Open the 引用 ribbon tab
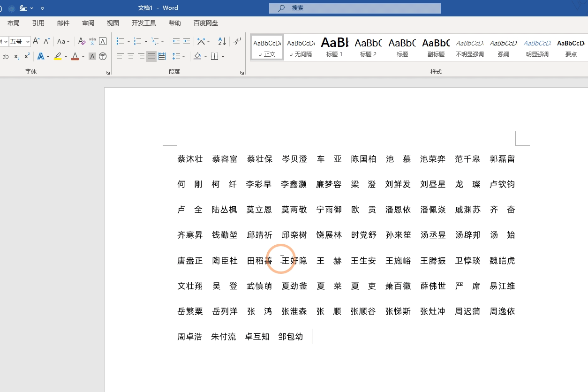 tap(38, 23)
